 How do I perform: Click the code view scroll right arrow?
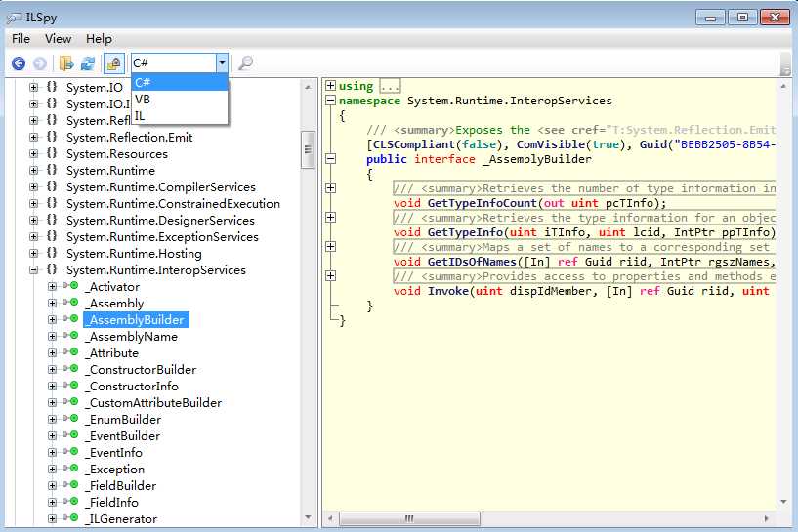(767, 518)
